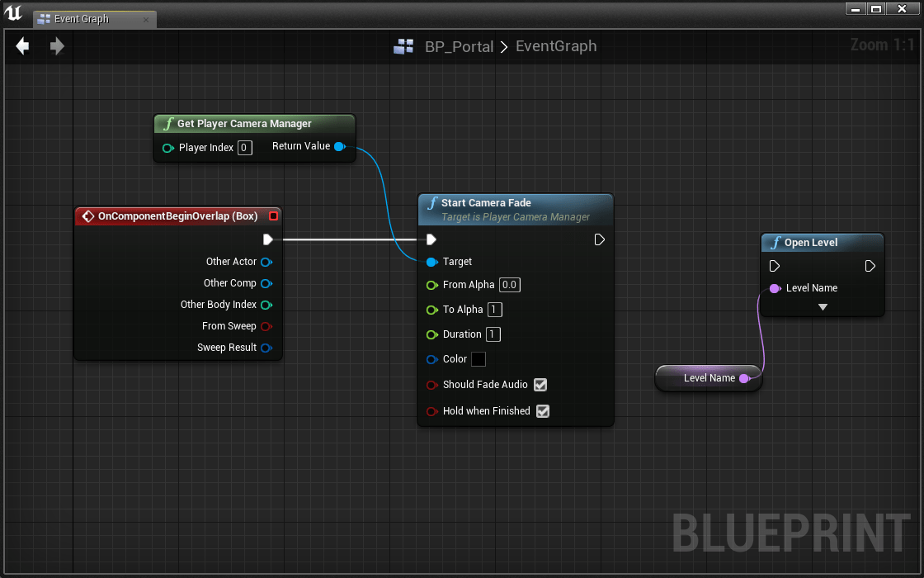Click Open Level execution output pin

pos(870,266)
